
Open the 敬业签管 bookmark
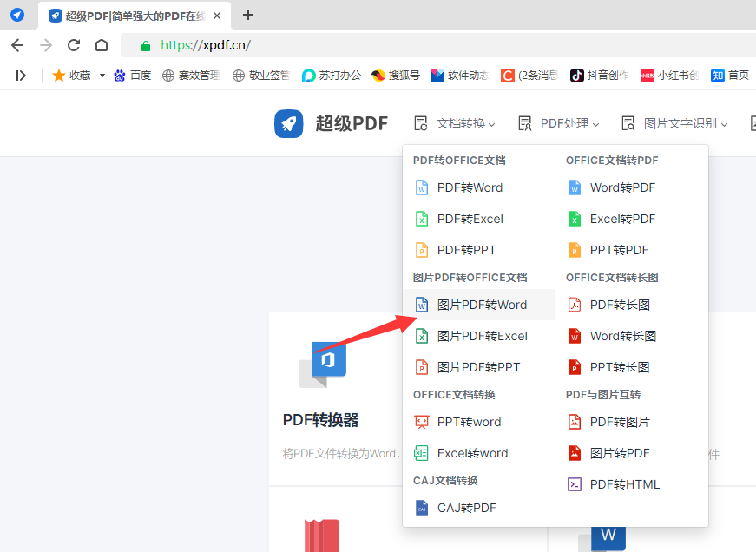[261, 76]
